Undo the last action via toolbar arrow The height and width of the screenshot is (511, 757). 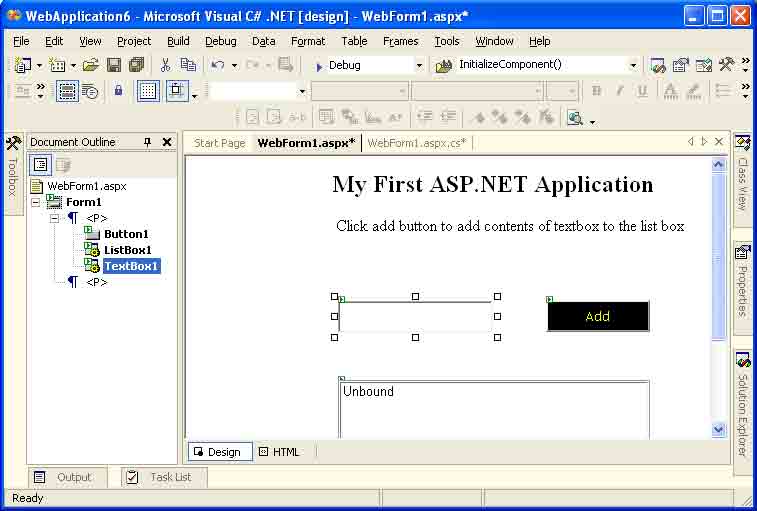[x=218, y=65]
